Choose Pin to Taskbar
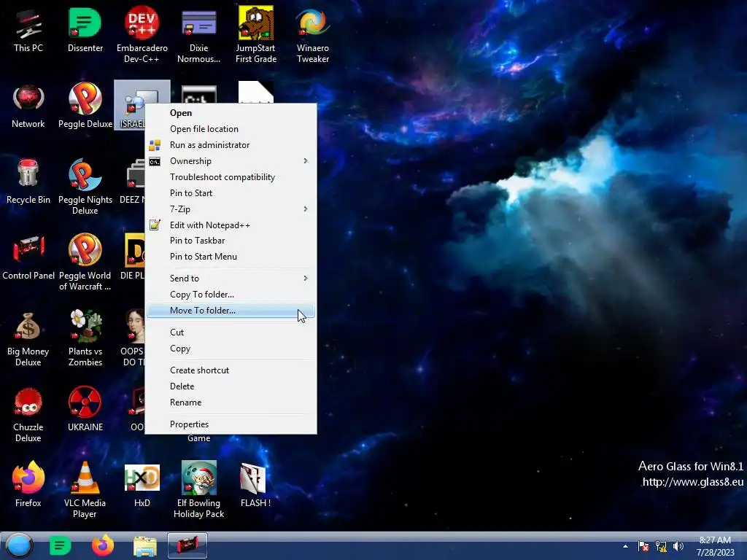747x560 pixels. (x=231, y=241)
